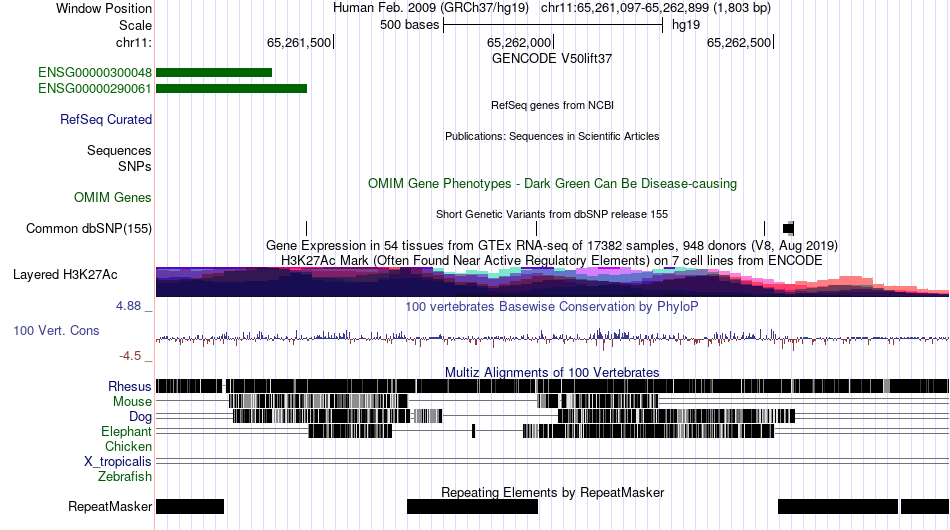Click the Rhesus alignment bar

tap(553, 386)
